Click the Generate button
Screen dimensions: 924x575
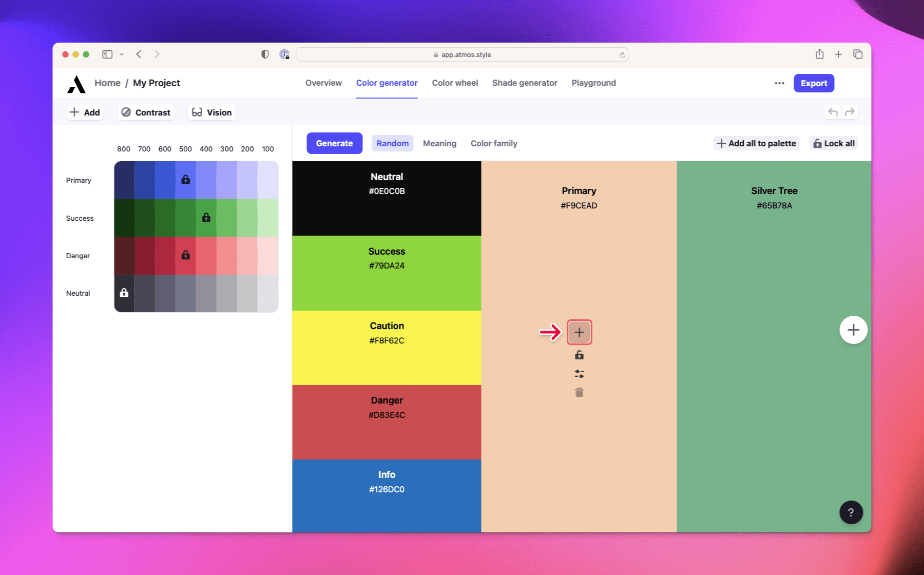pyautogui.click(x=334, y=143)
